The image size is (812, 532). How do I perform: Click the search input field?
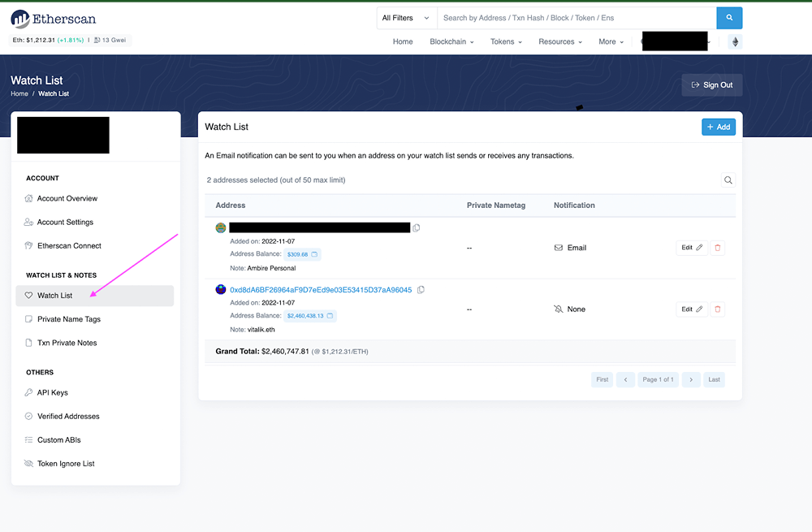577,18
